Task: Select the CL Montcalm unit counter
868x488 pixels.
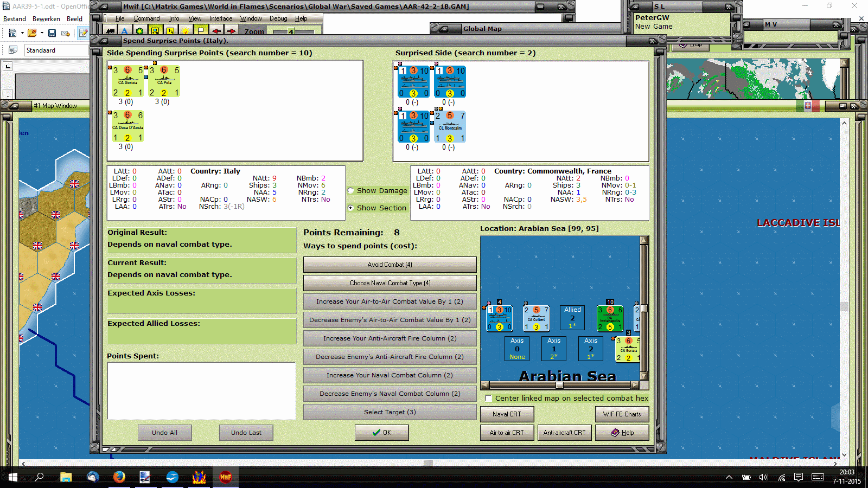Action: coord(450,127)
